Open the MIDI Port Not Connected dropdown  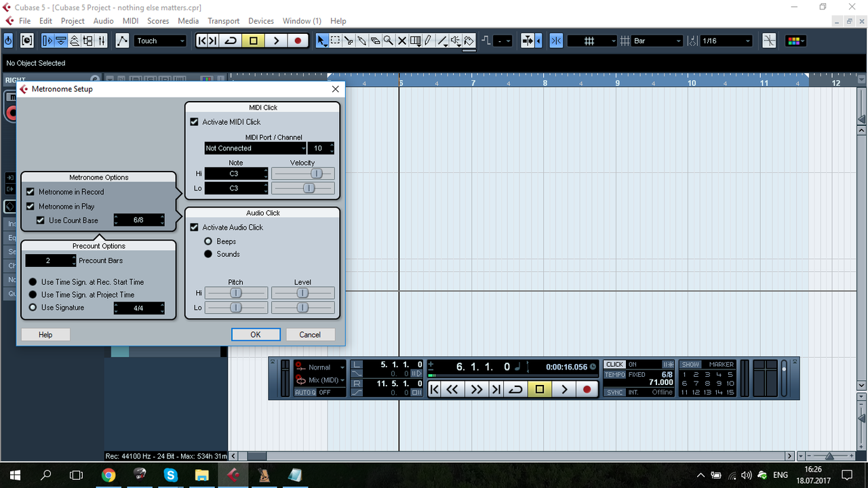click(x=255, y=148)
